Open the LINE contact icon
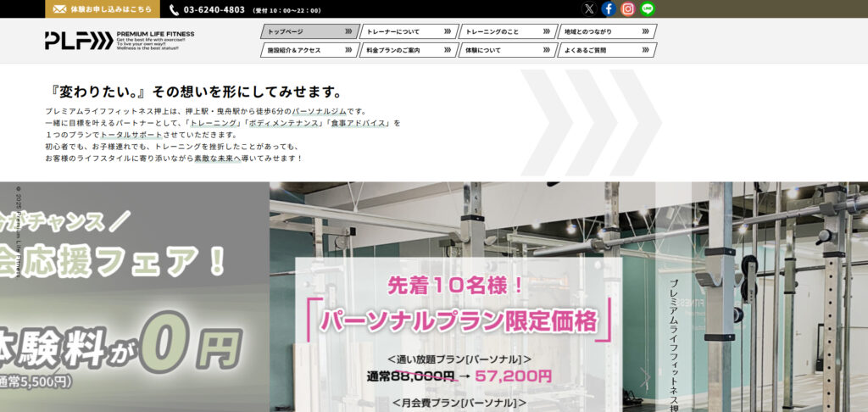868x412 pixels. pos(648,9)
